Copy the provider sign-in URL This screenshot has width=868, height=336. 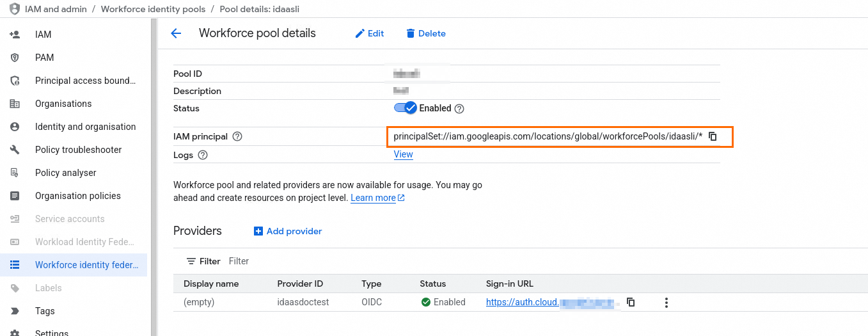(x=631, y=302)
